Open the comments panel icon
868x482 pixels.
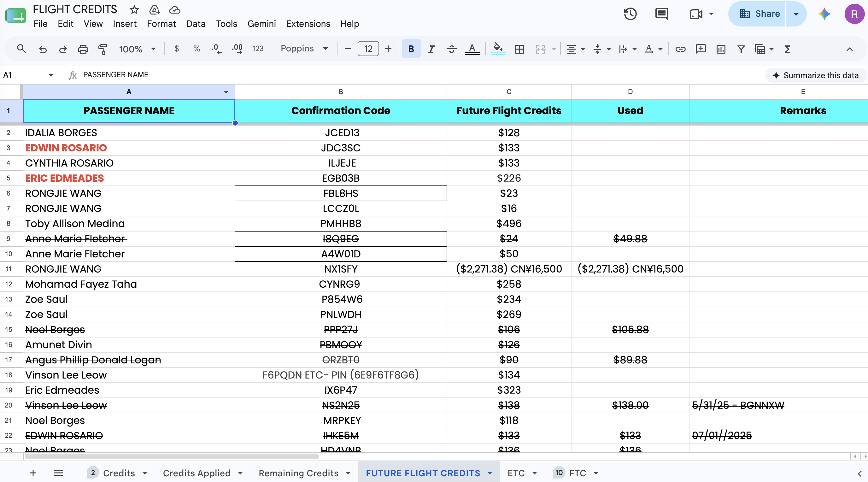pyautogui.click(x=661, y=14)
